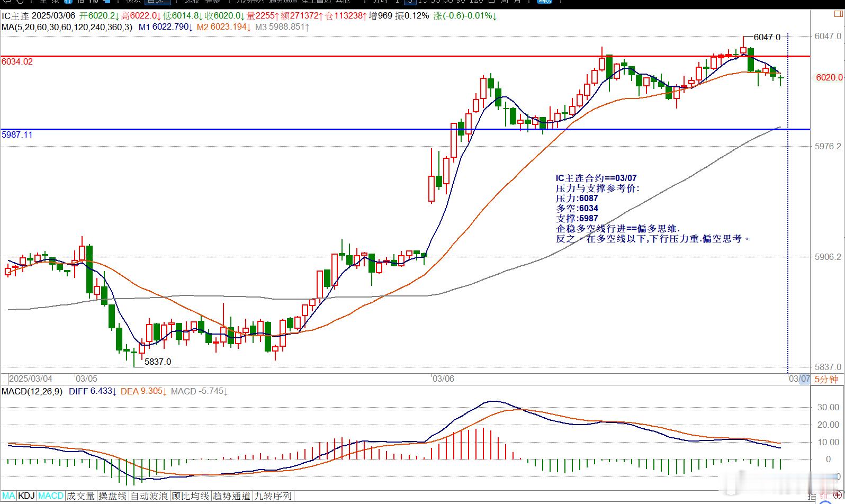This screenshot has height=504, width=845.
Task: Click the M2 6023.194 moving average value
Action: click(224, 26)
